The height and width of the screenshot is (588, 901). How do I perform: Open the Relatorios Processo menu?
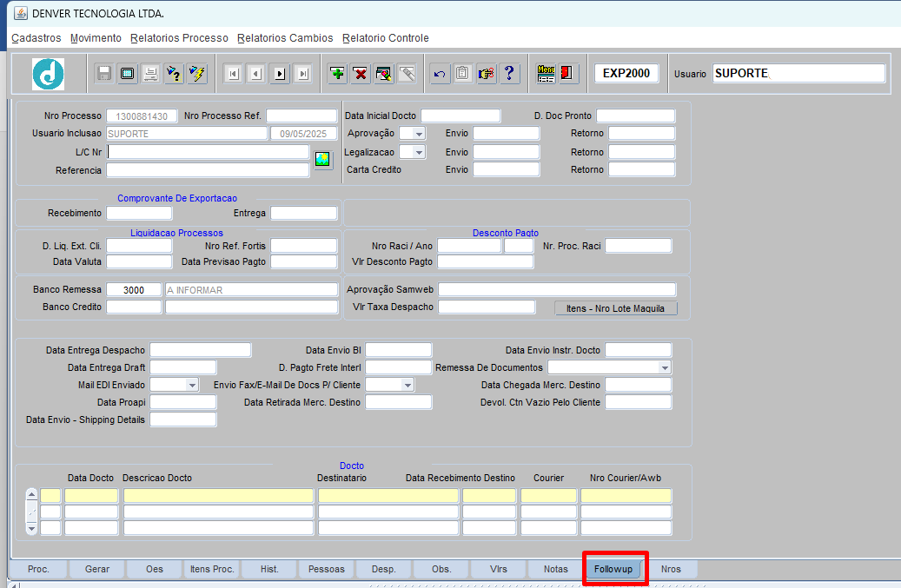179,38
